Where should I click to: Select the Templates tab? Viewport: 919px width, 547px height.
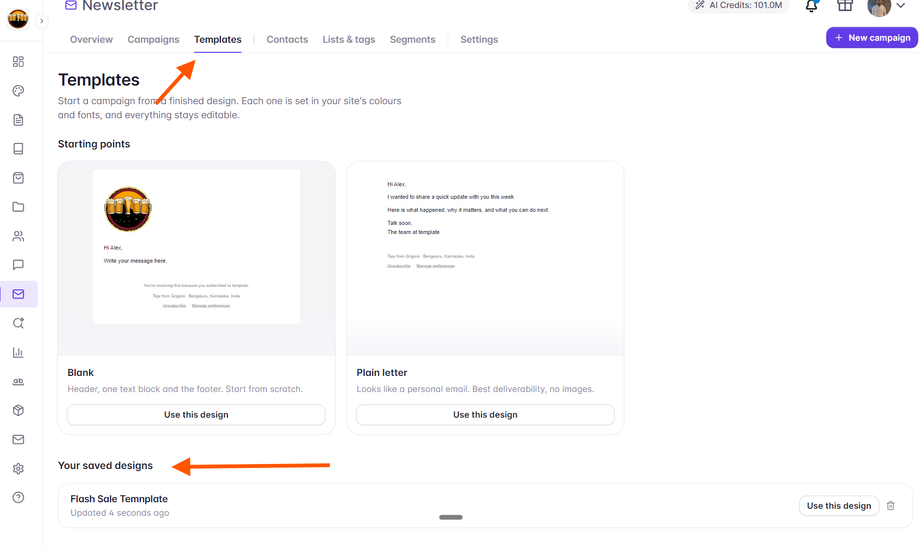click(218, 39)
